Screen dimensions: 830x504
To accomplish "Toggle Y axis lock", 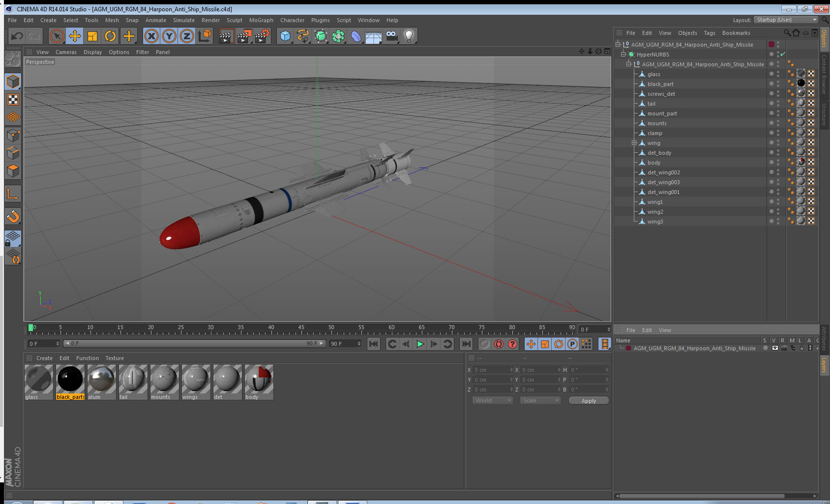I will pos(169,36).
